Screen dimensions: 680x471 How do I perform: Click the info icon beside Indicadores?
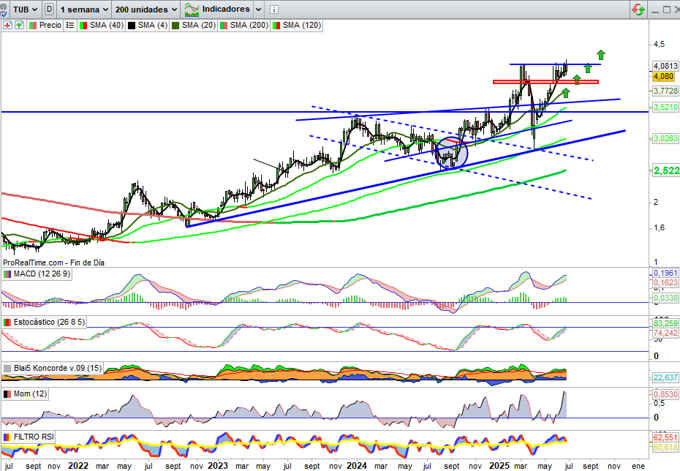[x=275, y=10]
